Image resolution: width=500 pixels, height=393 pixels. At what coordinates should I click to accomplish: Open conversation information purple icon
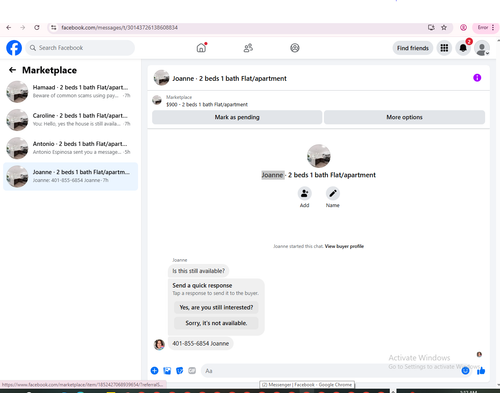tap(477, 78)
